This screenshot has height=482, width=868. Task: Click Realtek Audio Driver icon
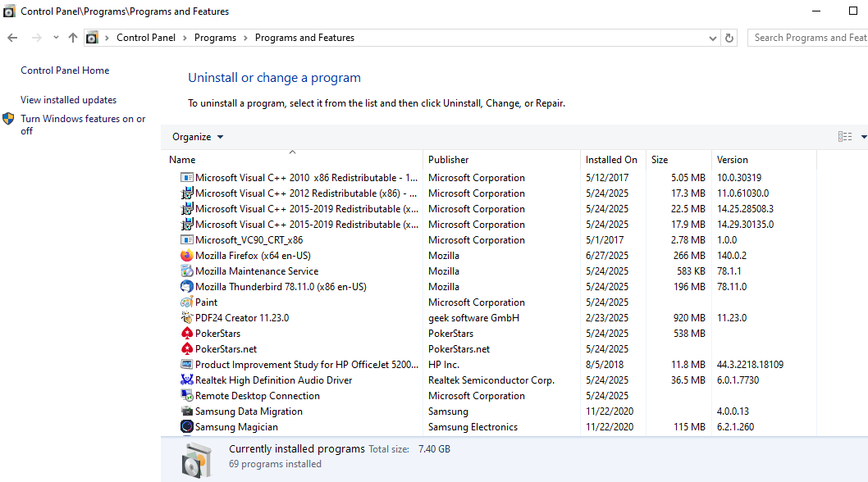(x=186, y=380)
